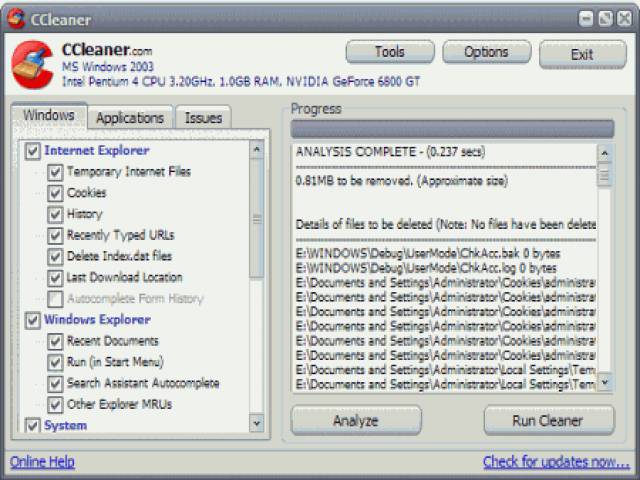Disable the Recent Documents option
The image size is (640, 480).
tap(55, 341)
